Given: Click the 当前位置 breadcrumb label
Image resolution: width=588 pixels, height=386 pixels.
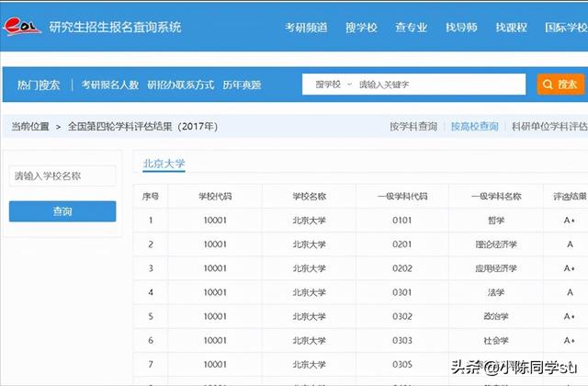Looking at the screenshot, I should [x=30, y=127].
